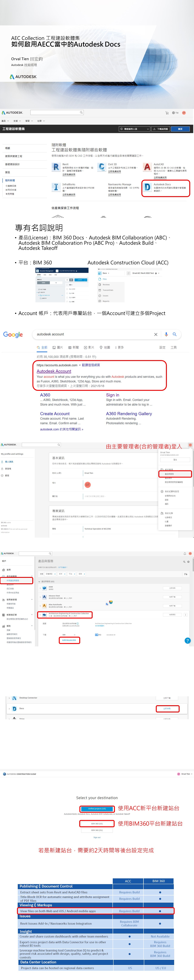
Task: Open the three-dot menu for AEC Collection row
Action: tap(186, 614)
